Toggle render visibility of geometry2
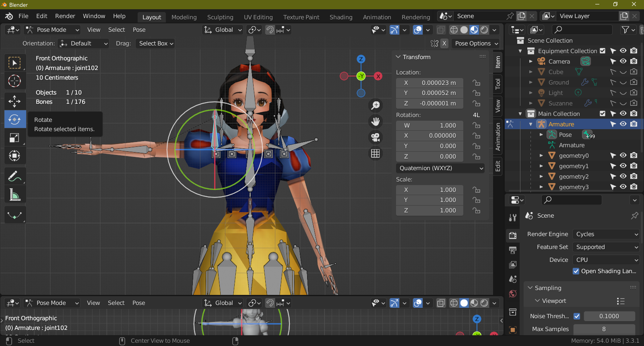 tap(634, 176)
